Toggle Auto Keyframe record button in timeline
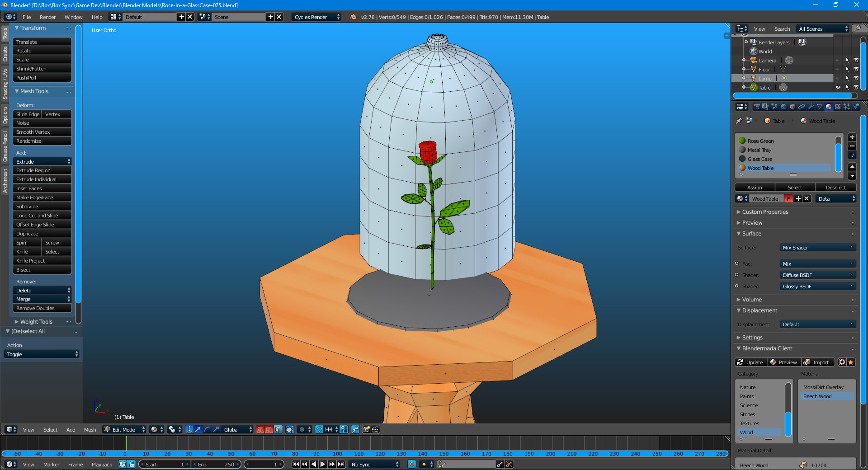This screenshot has width=868, height=470. coord(411,464)
